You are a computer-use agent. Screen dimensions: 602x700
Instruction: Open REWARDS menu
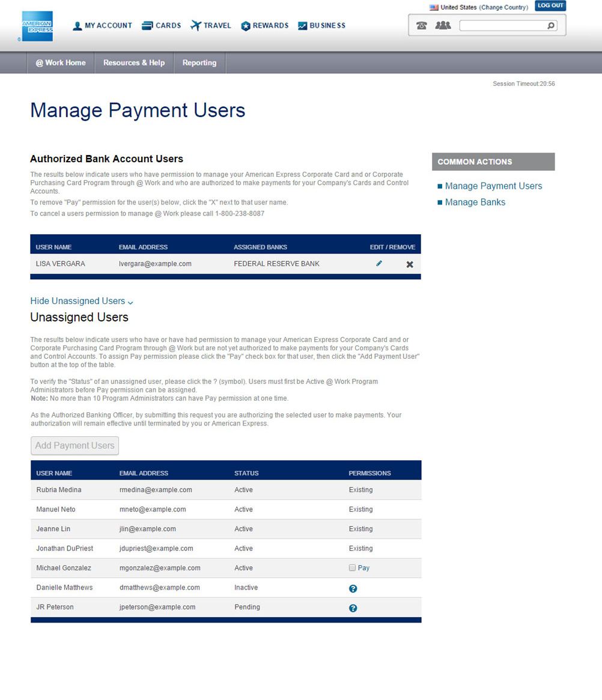pyautogui.click(x=270, y=25)
